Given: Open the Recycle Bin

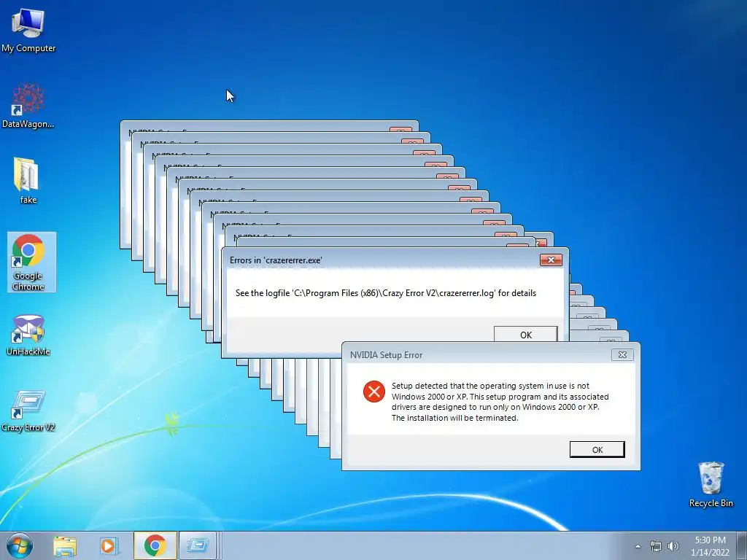Looking at the screenshot, I should coord(711,484).
